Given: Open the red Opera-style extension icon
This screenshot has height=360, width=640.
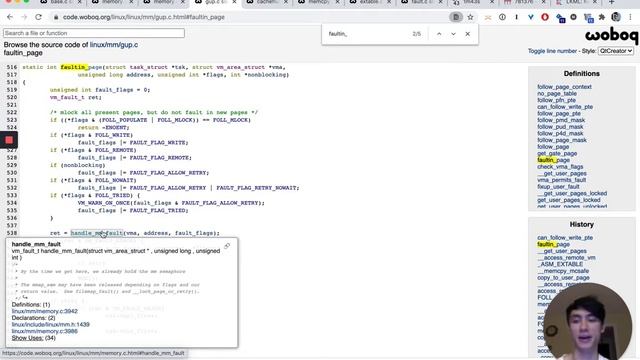Looking at the screenshot, I should [545, 17].
